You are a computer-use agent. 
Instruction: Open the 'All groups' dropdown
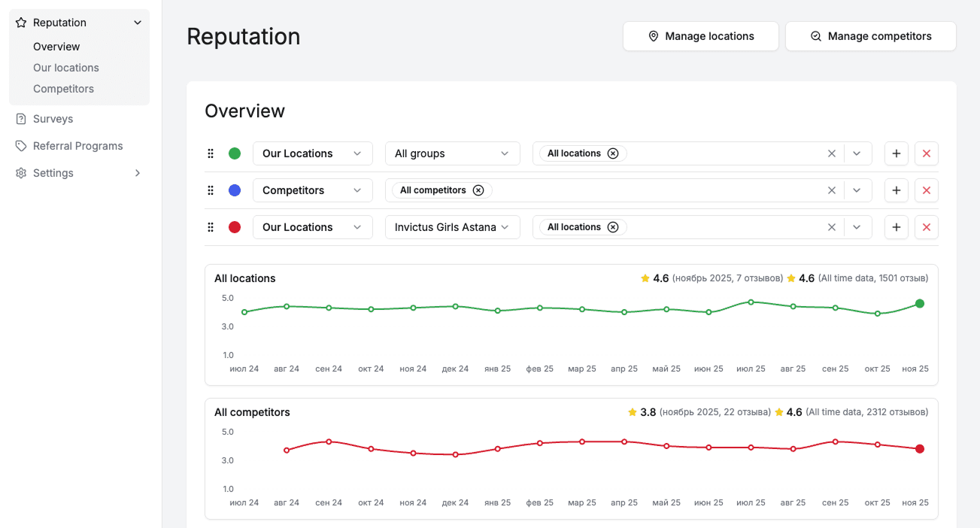pyautogui.click(x=452, y=153)
